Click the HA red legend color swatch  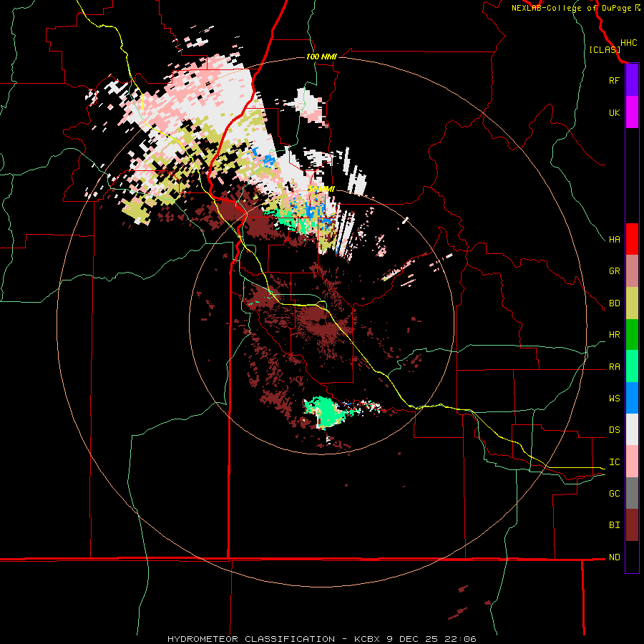[632, 239]
